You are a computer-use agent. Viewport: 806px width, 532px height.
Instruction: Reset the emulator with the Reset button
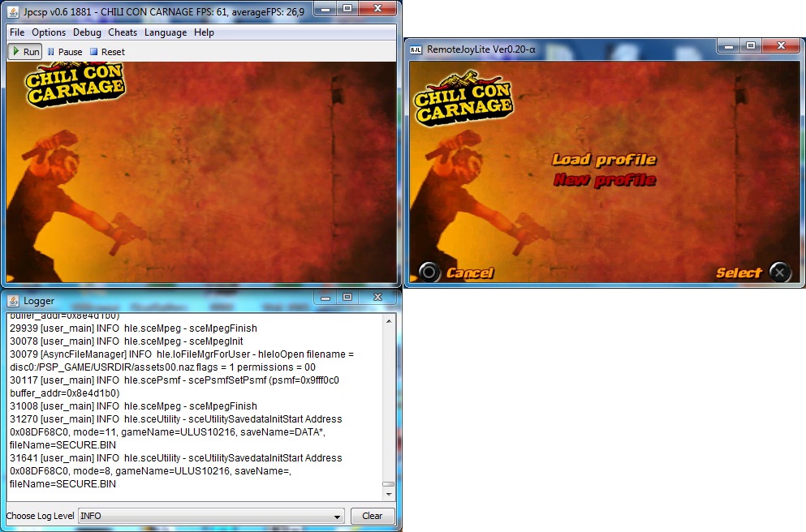(x=107, y=52)
